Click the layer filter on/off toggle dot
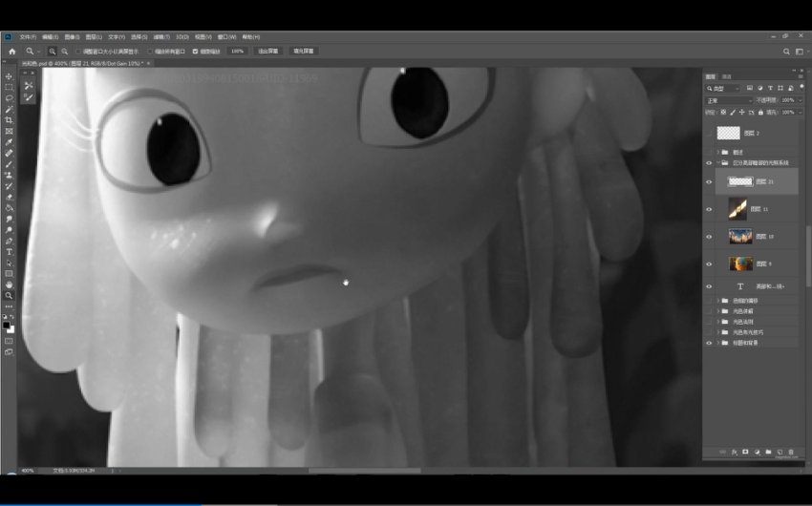 click(802, 87)
